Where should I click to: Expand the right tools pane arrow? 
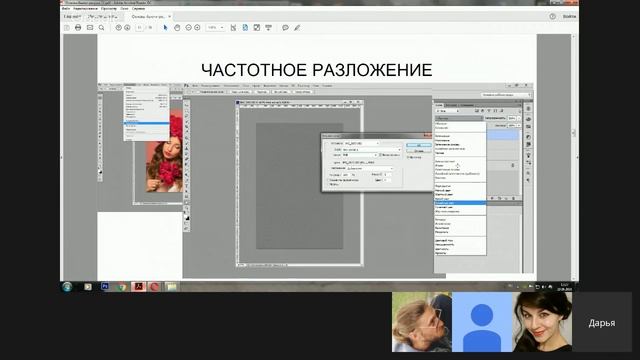(x=577, y=157)
